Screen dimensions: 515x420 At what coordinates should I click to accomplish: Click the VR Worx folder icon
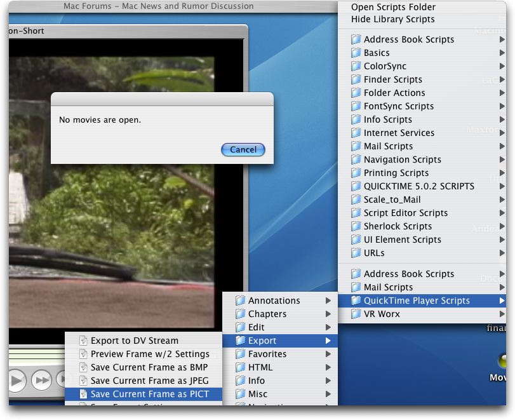click(356, 314)
